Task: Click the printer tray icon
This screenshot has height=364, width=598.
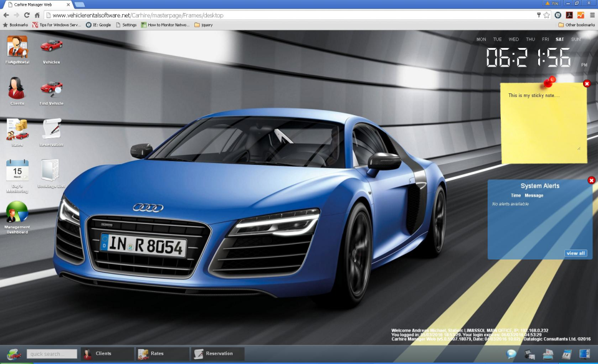Action: (x=548, y=354)
